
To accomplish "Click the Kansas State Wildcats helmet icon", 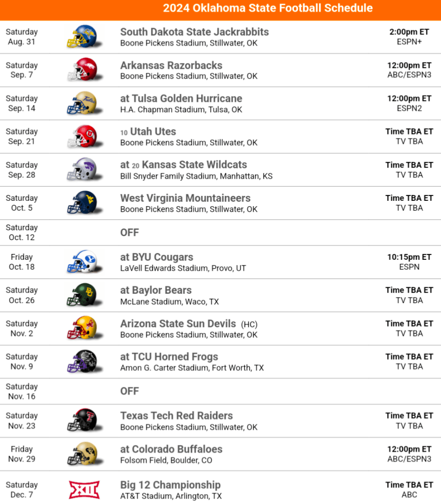I will pos(82,170).
